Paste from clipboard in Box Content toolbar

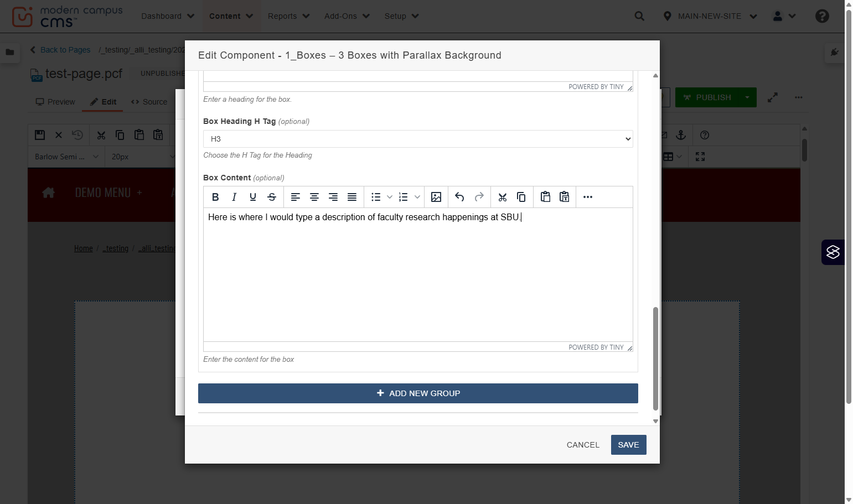pyautogui.click(x=545, y=197)
